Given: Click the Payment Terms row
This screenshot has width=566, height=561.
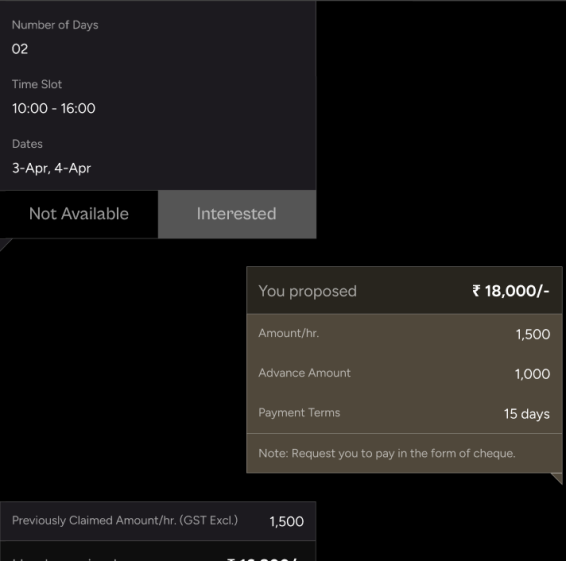Looking at the screenshot, I should 404,413.
